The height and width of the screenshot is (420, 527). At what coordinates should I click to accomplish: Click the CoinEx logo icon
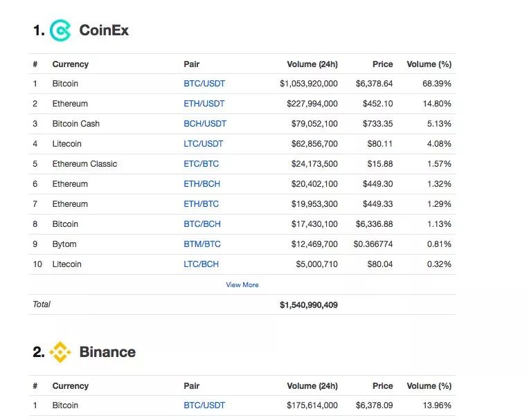pyautogui.click(x=60, y=30)
